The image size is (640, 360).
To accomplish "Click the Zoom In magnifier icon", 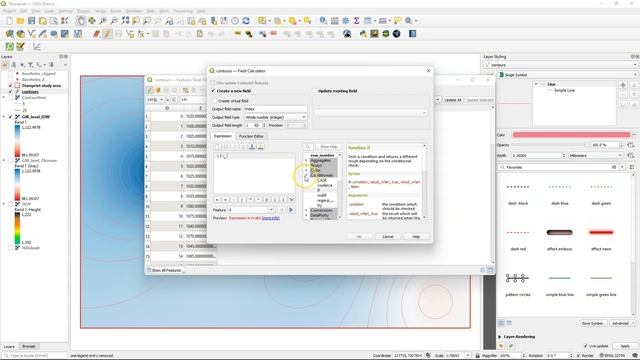I will tap(103, 20).
